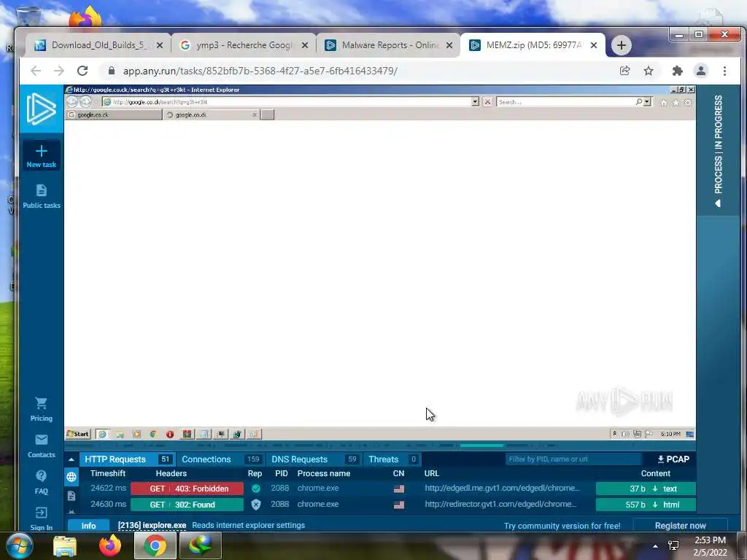
Task: Open the Internet Explorer tools gear
Action: point(687,102)
